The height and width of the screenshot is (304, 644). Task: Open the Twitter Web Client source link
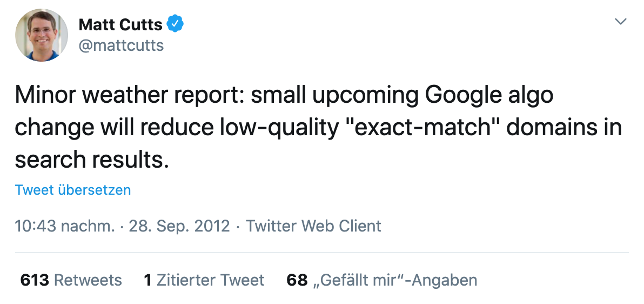313,226
